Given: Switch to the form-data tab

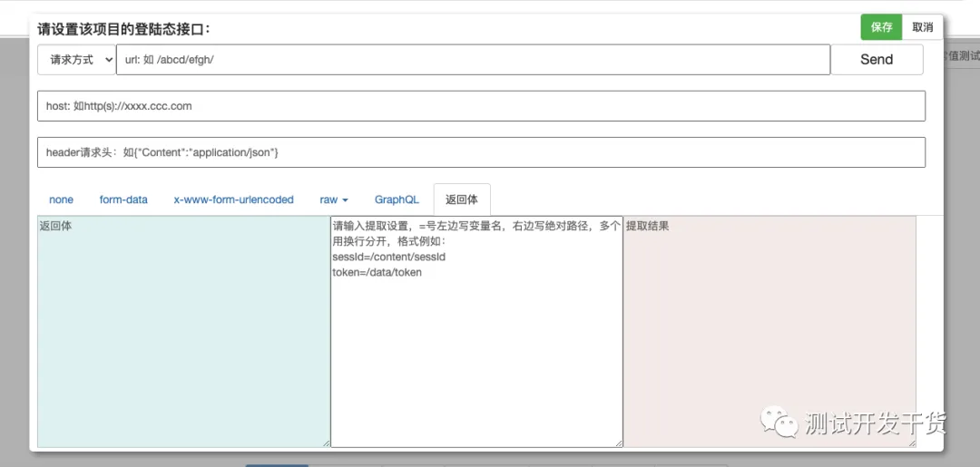Looking at the screenshot, I should coord(123,199).
